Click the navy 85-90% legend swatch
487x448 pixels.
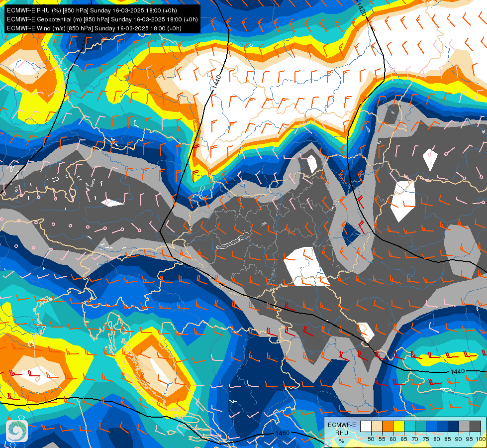(454, 427)
